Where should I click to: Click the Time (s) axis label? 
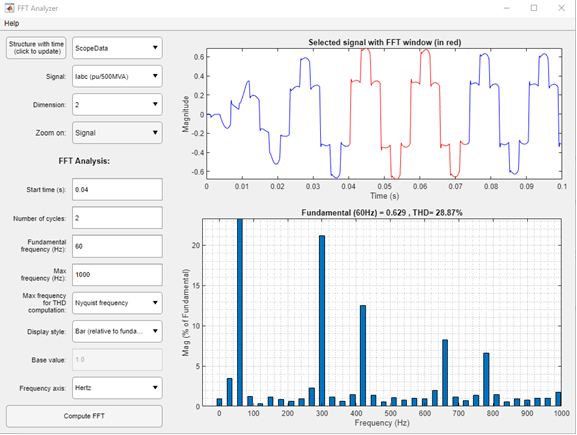click(385, 196)
